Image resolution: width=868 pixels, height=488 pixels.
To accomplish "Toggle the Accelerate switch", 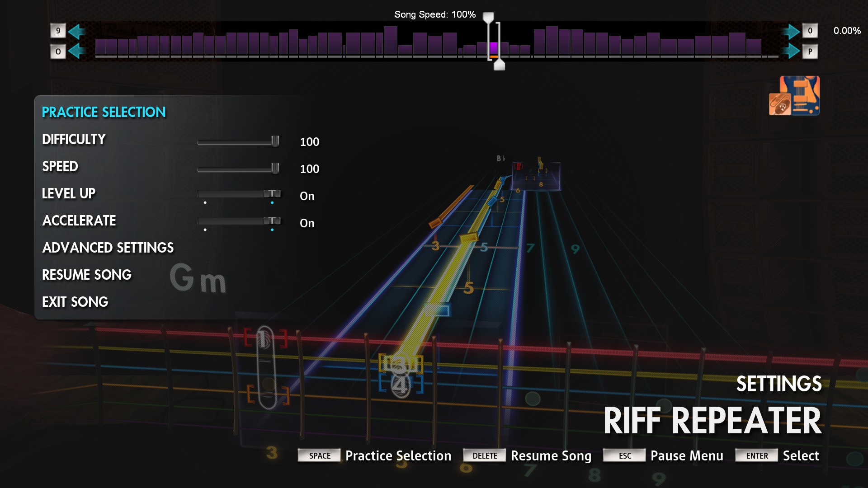I will [239, 221].
